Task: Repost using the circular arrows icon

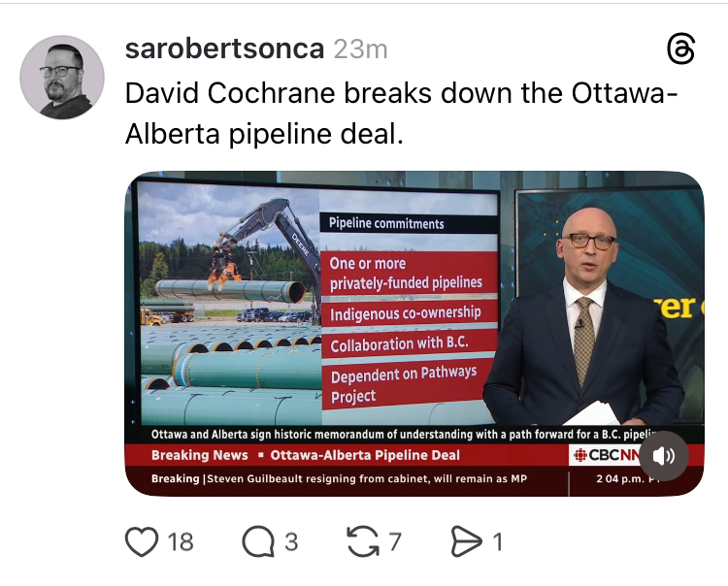Action: [363, 541]
